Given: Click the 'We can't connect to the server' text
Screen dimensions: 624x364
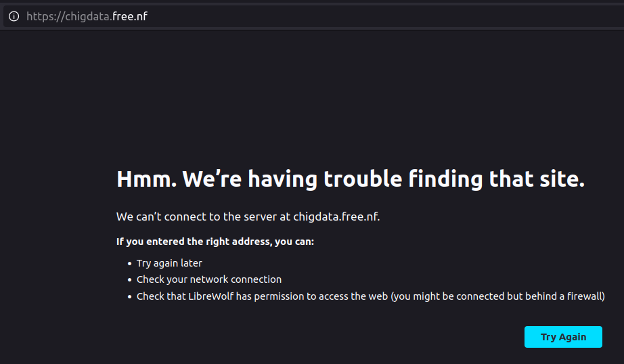Looking at the screenshot, I should tap(203, 217).
